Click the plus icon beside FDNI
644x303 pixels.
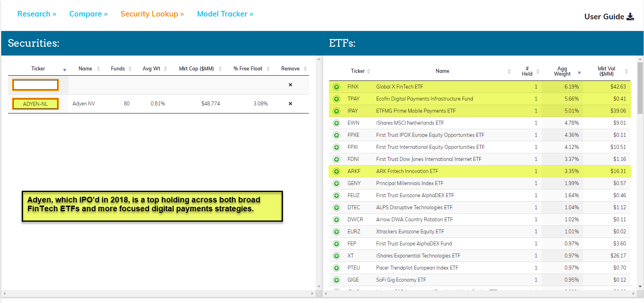point(337,159)
